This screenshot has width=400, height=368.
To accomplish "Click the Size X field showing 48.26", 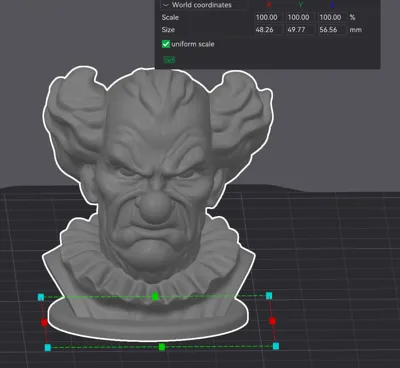I will point(269,30).
